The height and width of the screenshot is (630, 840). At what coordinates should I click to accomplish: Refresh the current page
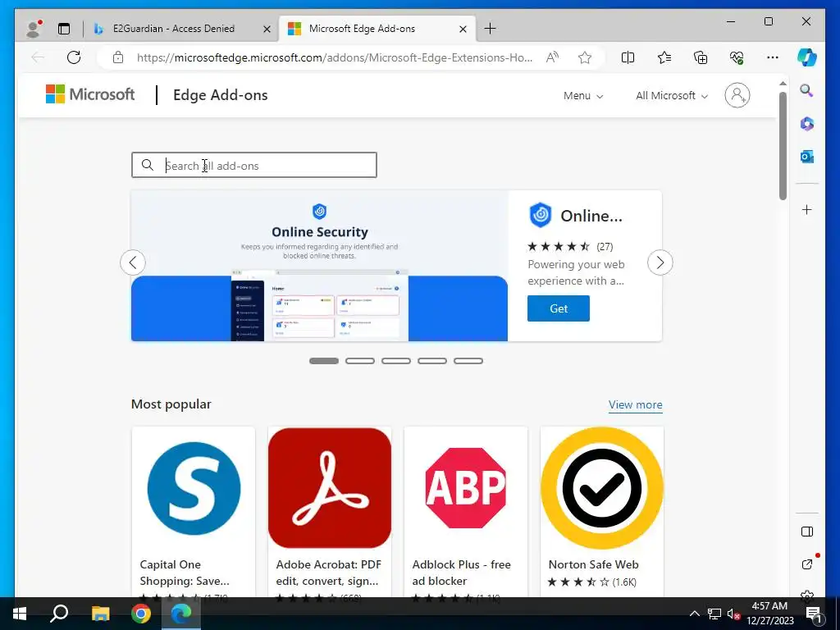74,57
